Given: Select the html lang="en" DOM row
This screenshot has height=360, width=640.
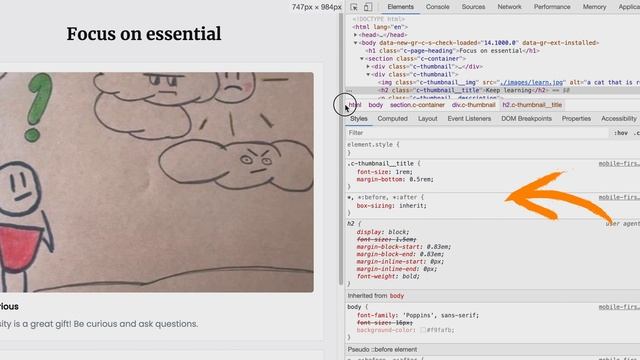Looking at the screenshot, I should point(380,27).
